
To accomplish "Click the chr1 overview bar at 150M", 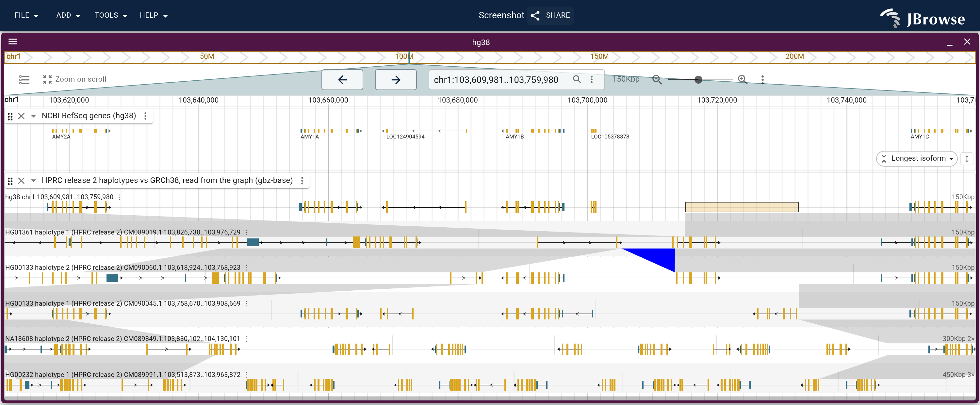I will point(599,57).
